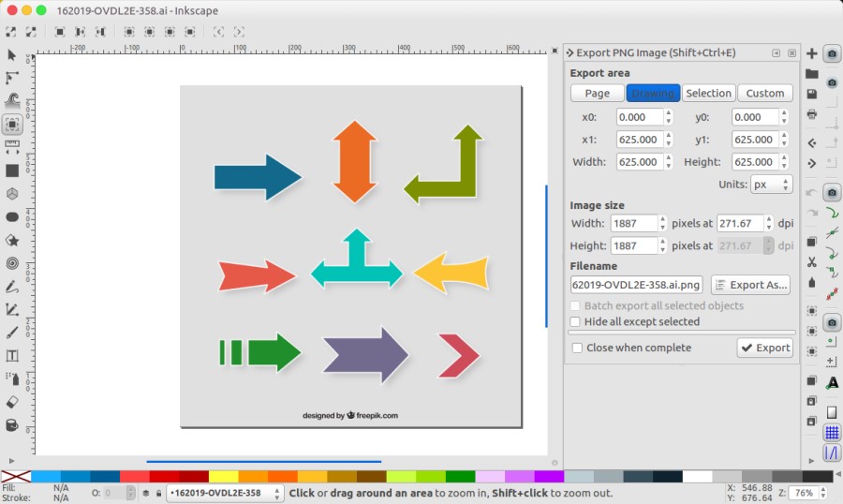Screen dimensions: 843x504
Task: Toggle grid snapping icon in snap bar
Action: pyautogui.click(x=832, y=433)
